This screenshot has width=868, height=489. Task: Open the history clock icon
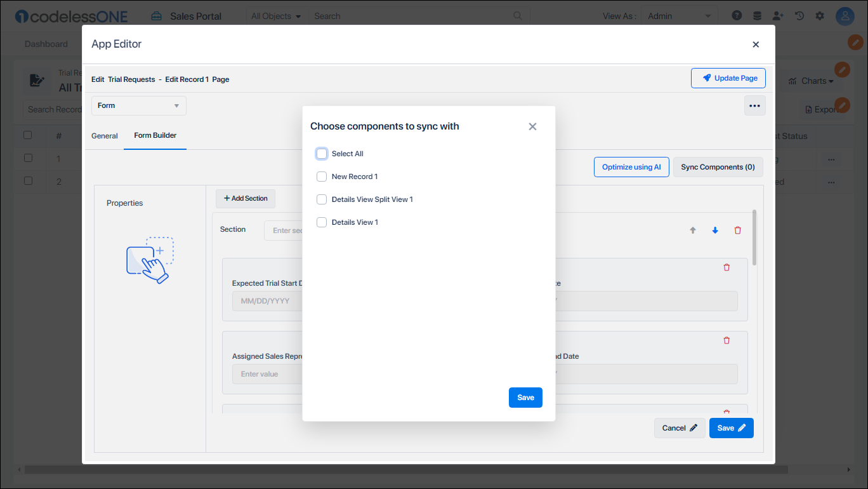coord(799,16)
